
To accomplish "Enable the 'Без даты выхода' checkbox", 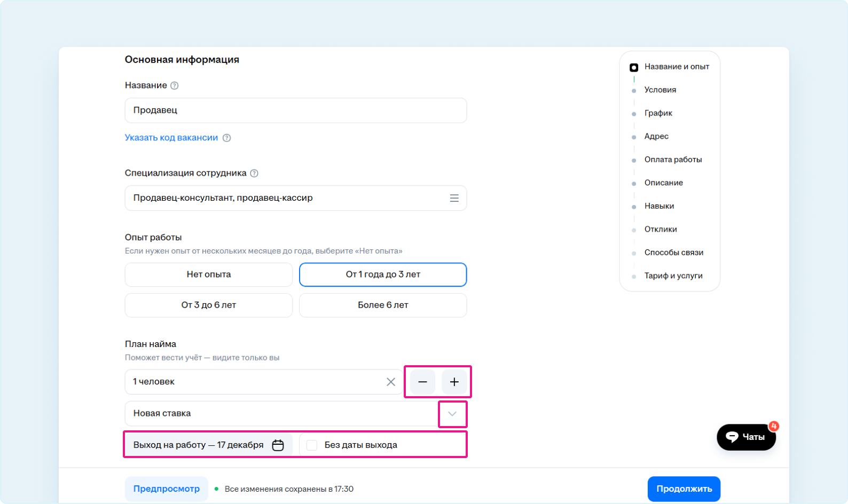I will point(312,445).
